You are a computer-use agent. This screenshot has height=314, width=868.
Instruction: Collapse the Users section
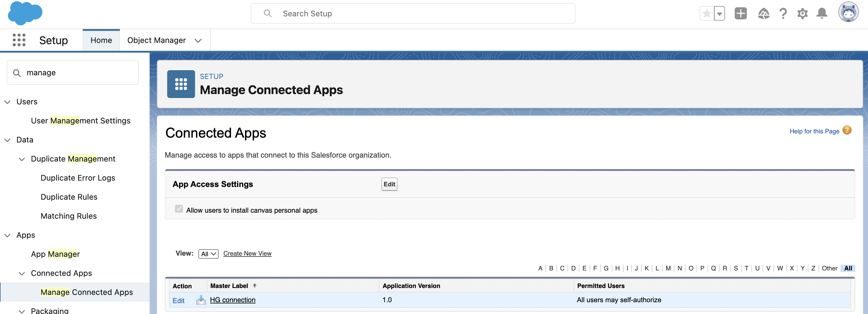[x=7, y=102]
